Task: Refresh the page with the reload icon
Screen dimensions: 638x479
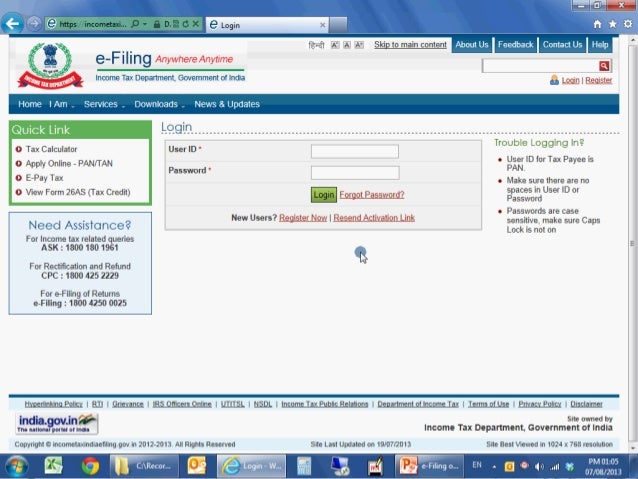Action: tap(186, 24)
